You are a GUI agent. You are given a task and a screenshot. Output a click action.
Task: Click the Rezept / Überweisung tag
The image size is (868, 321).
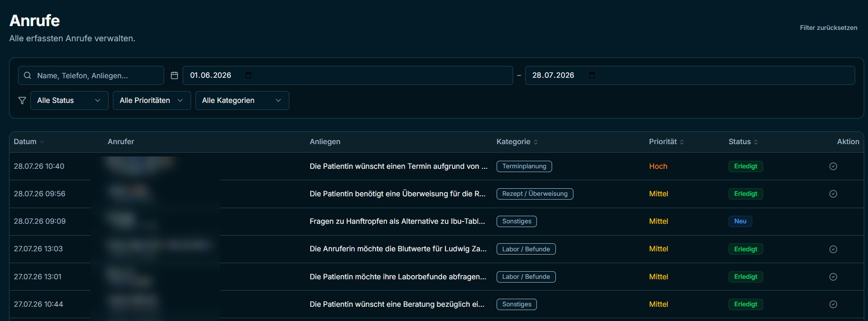click(x=535, y=194)
